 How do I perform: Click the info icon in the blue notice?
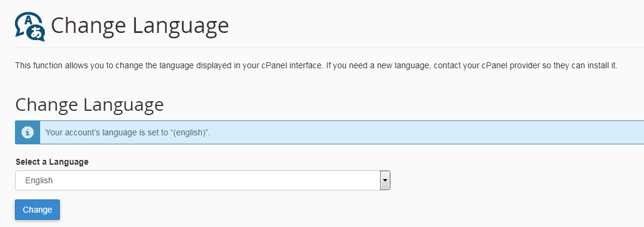(28, 132)
